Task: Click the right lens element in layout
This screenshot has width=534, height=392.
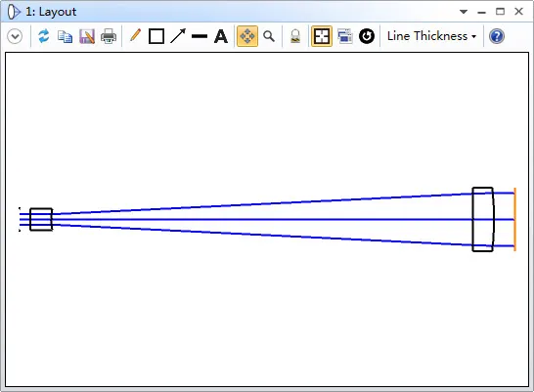Action: 482,220
